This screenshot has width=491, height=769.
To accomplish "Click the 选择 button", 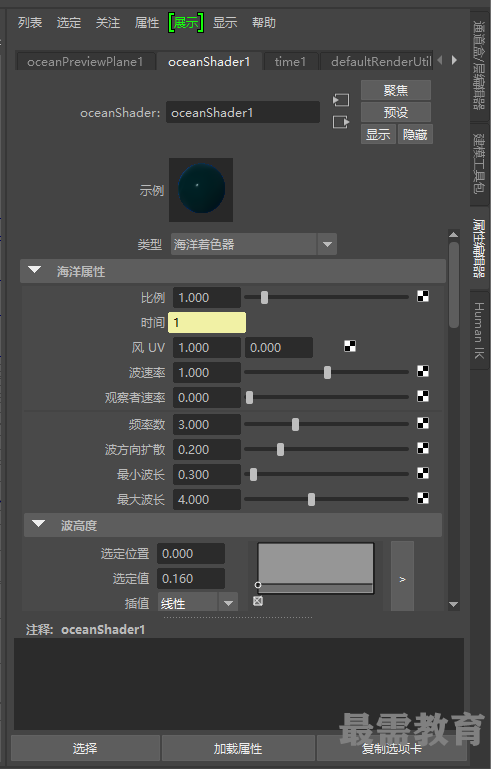I will [85, 748].
